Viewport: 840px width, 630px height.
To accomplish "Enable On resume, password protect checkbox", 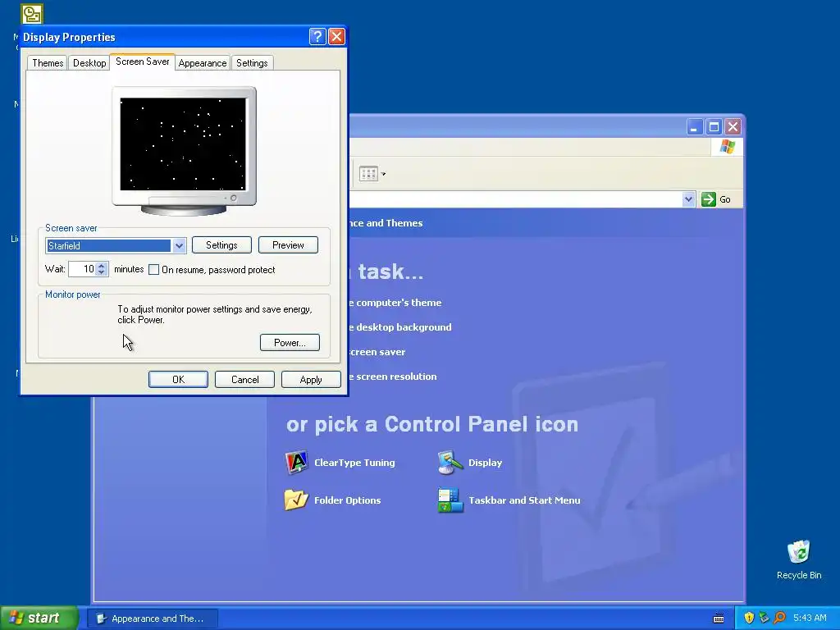I will [153, 269].
